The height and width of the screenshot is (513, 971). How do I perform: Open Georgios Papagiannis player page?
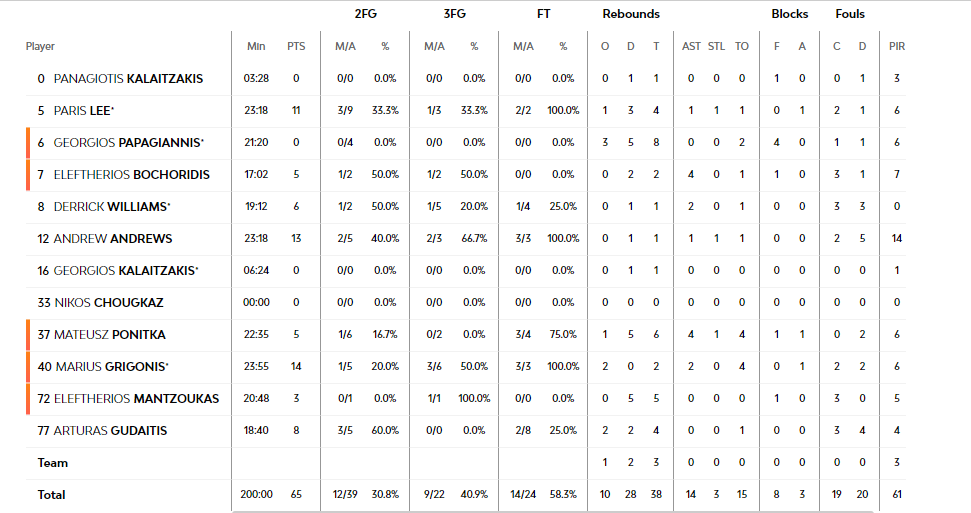[127, 143]
